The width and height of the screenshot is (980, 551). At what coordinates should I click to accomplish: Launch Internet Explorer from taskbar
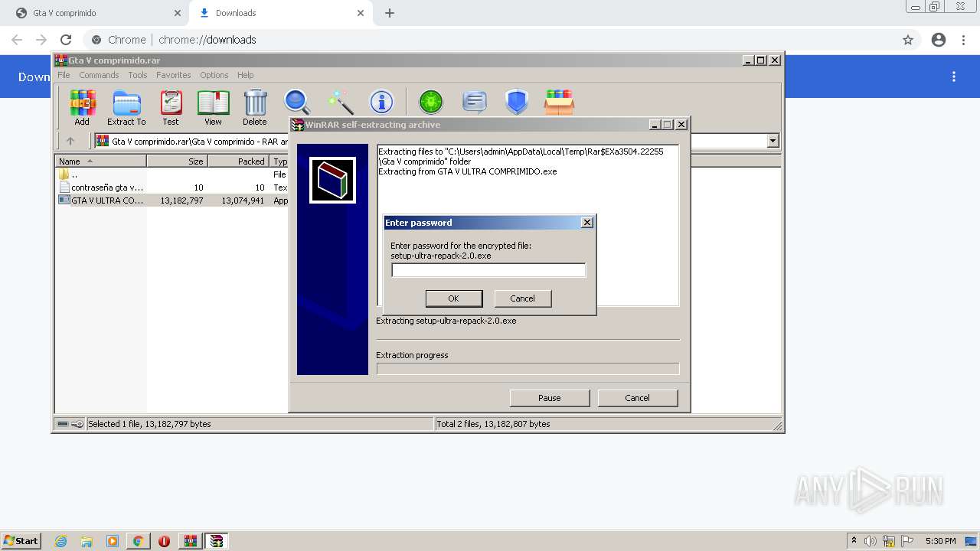pos(60,541)
